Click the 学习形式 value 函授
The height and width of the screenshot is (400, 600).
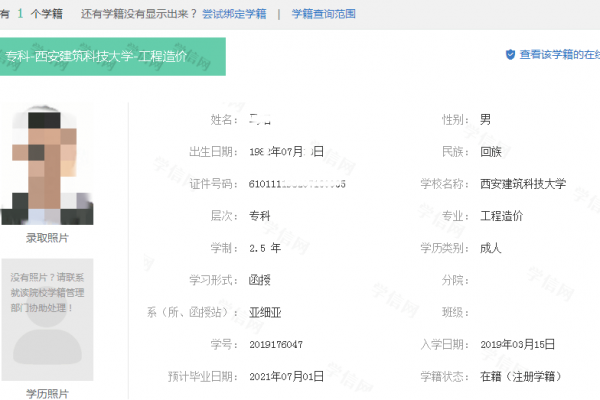pos(260,280)
